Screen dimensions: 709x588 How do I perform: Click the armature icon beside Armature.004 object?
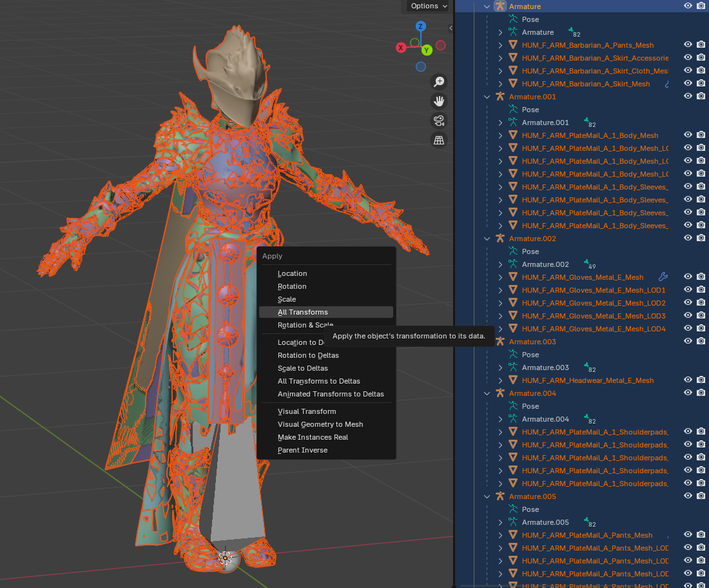(500, 393)
